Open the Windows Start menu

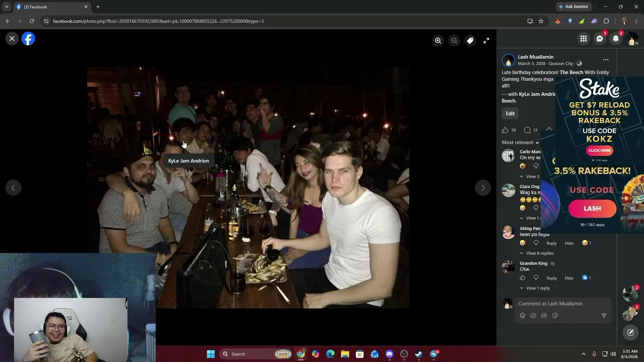coord(211,354)
